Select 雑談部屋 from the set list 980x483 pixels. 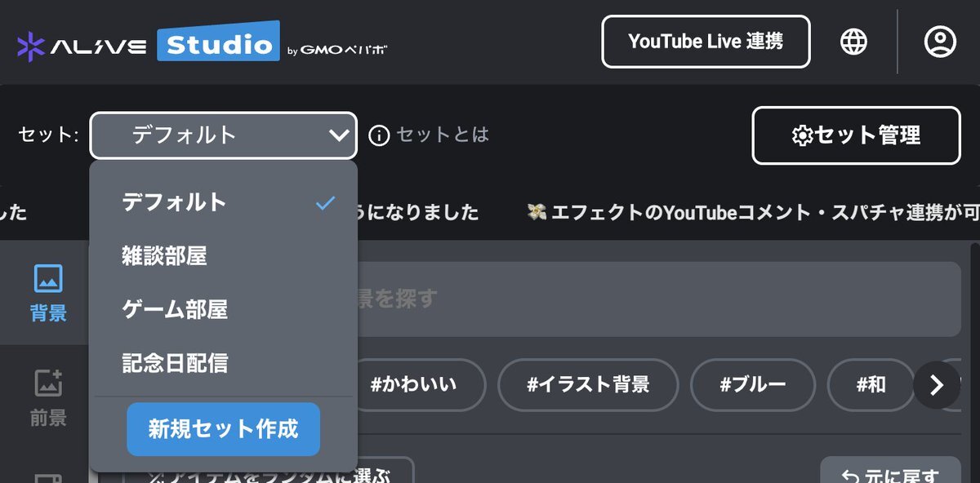[x=165, y=256]
